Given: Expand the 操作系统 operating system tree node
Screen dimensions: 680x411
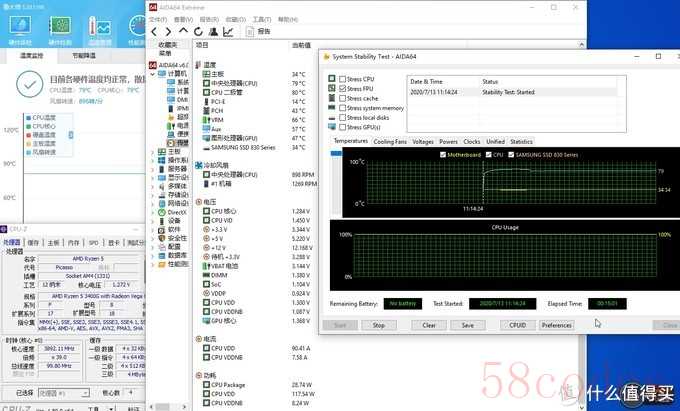Looking at the screenshot, I should 152,160.
